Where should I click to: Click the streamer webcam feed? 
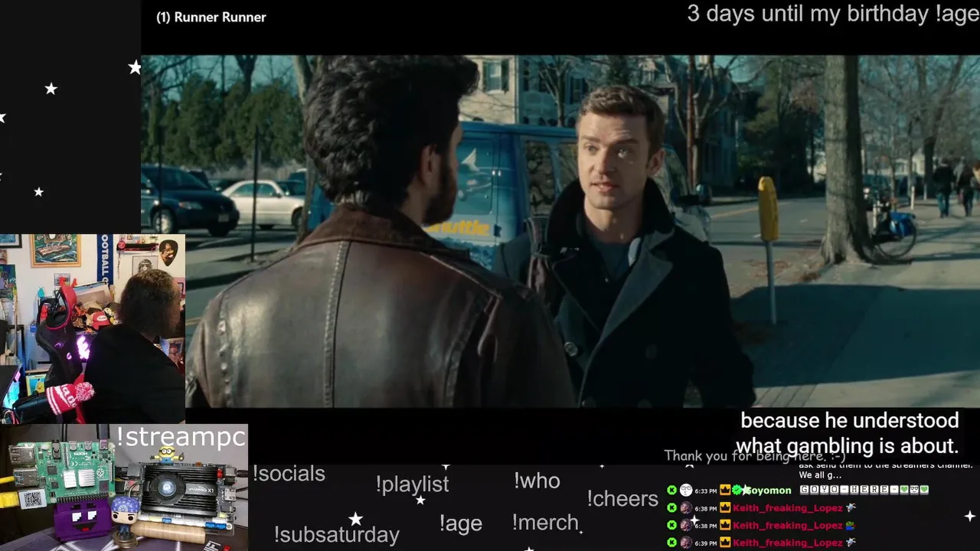pyautogui.click(x=93, y=329)
